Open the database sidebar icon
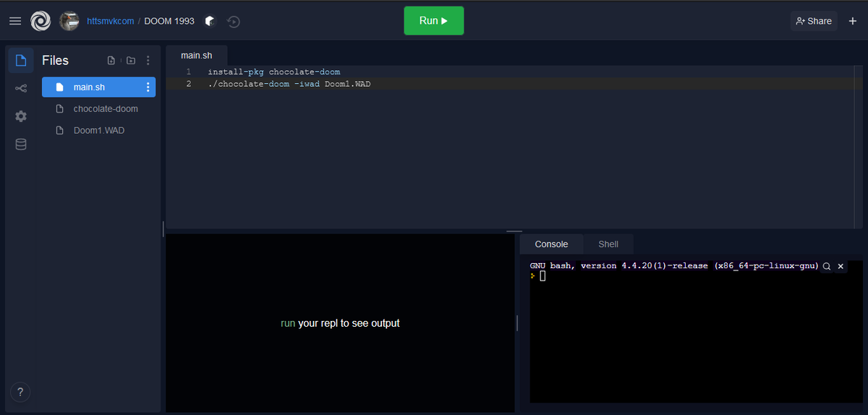Screen dimensions: 868x415 (20, 145)
